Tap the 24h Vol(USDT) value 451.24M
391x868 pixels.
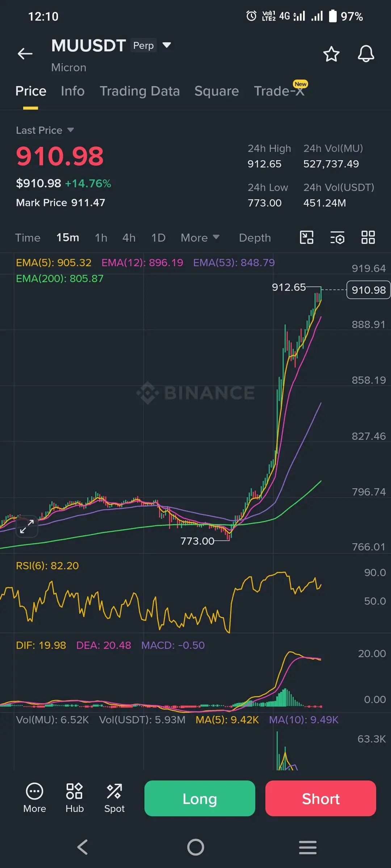click(325, 203)
